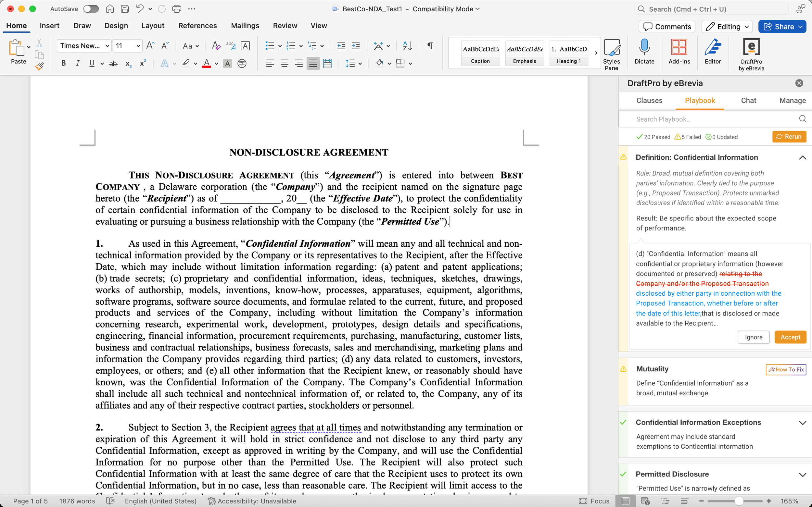Screen dimensions: 812x507
Task: Toggle the AutoSave switch
Action: (x=91, y=9)
